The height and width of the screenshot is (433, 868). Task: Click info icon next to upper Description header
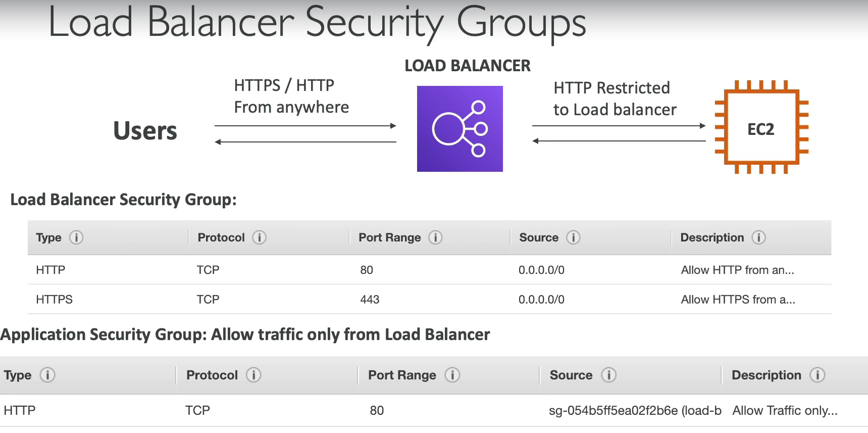tap(758, 237)
